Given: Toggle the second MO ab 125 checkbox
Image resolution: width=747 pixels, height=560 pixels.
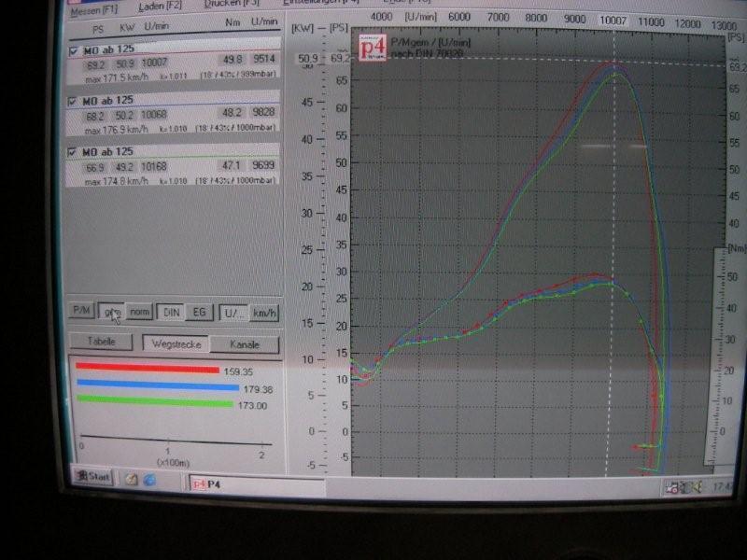Looking at the screenshot, I should point(74,100).
